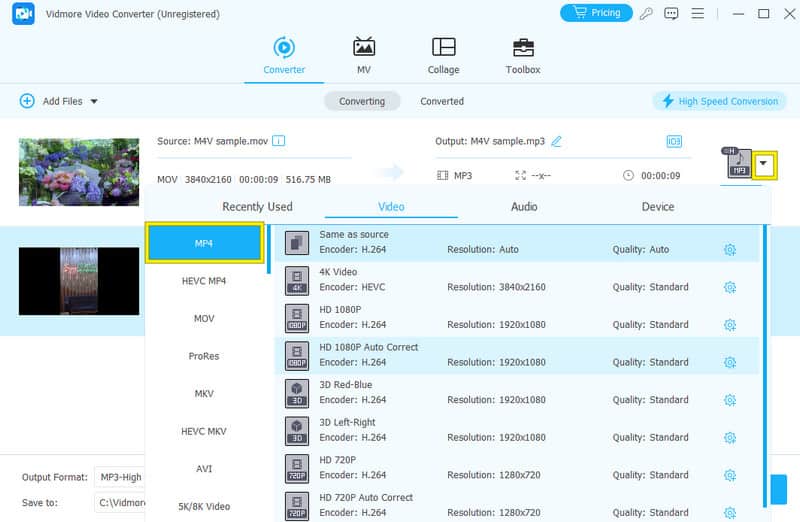The image size is (800, 522).
Task: Open the Output Format combo box
Action: (118, 477)
